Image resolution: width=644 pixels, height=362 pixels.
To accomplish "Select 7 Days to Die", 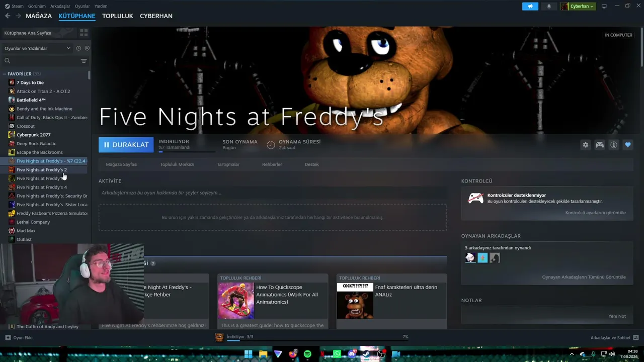I will [30, 82].
